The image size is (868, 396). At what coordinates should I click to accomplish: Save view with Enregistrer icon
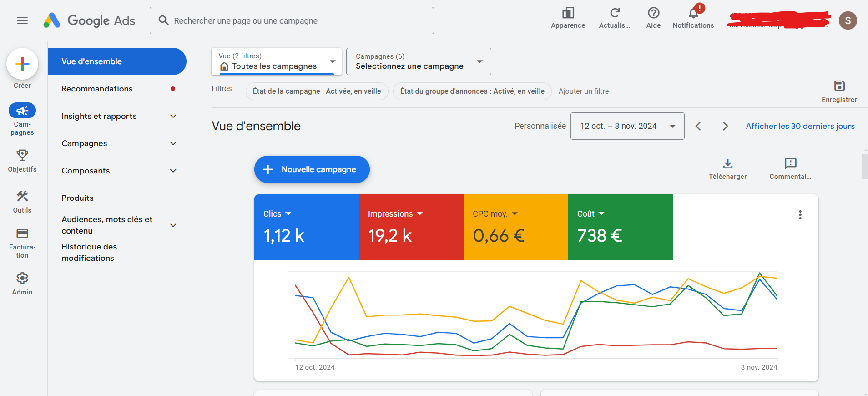coord(839,86)
